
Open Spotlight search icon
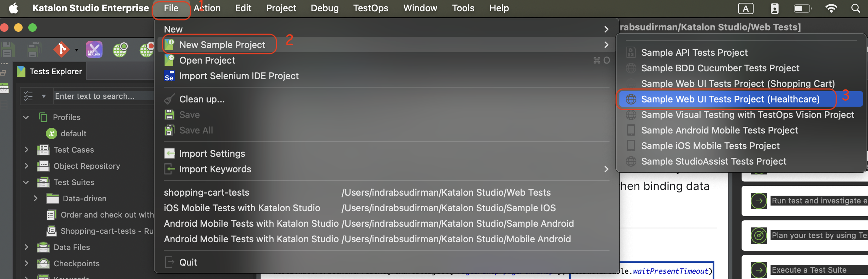856,8
